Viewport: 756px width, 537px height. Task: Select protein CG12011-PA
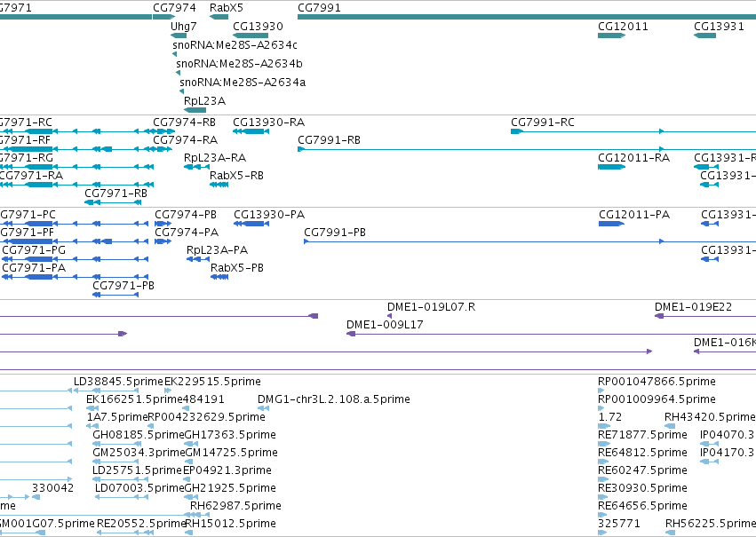click(634, 215)
